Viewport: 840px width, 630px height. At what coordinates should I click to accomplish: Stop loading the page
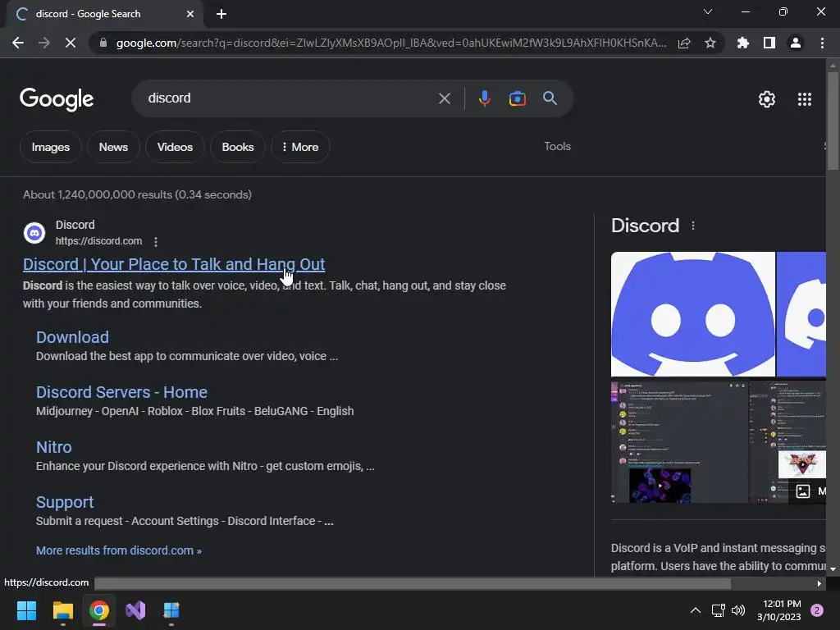tap(71, 43)
